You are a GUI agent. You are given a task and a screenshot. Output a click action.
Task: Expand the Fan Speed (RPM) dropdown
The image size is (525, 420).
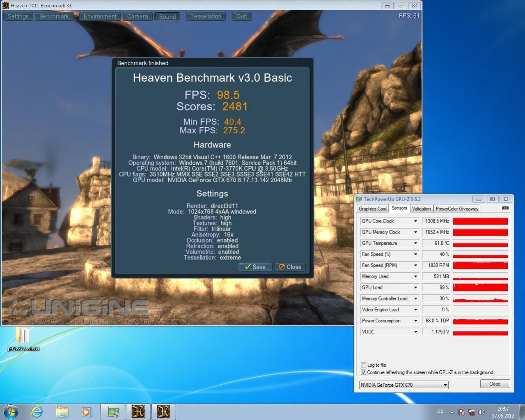click(x=415, y=265)
